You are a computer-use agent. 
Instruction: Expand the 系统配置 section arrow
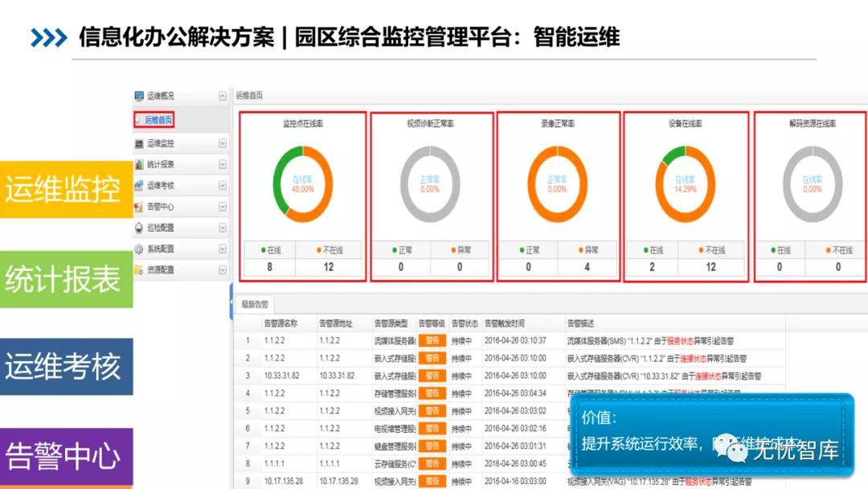(x=223, y=249)
